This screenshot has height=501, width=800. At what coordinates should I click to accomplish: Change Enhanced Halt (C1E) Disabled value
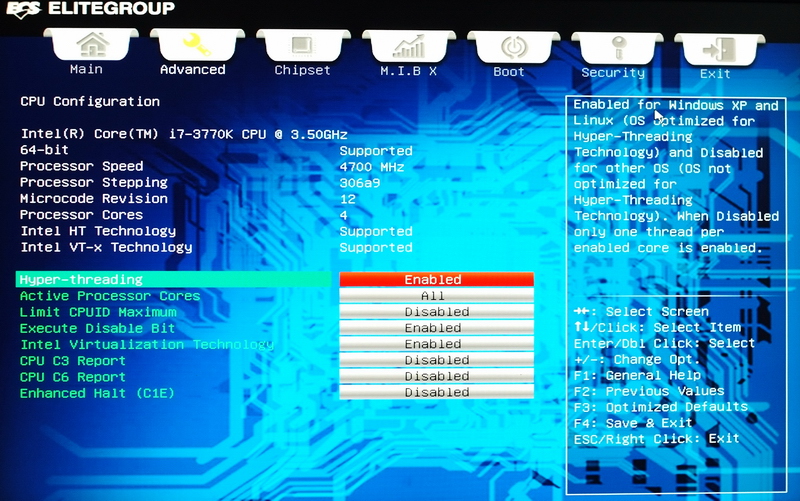(x=437, y=392)
